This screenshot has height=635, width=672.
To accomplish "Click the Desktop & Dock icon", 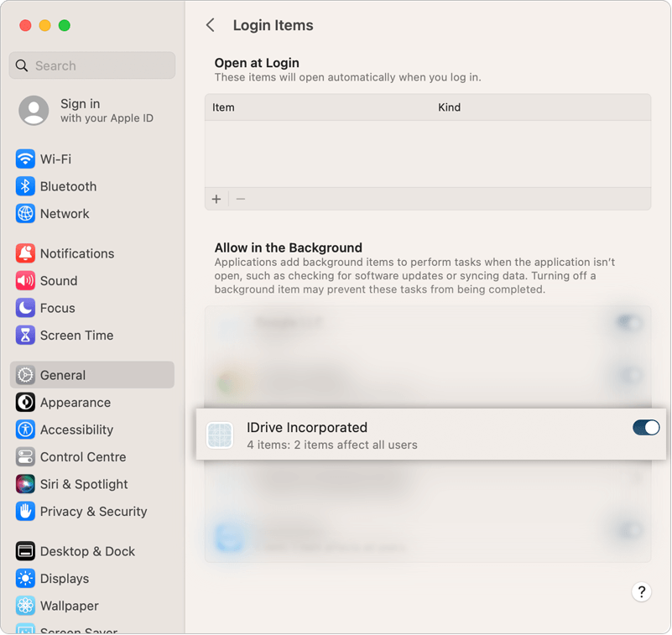I will tap(25, 551).
